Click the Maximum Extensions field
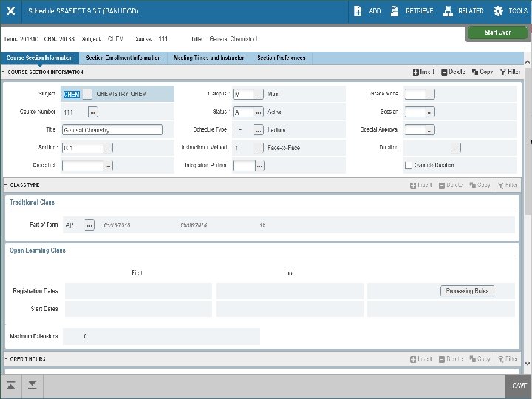This screenshot has width=532, height=399. [x=162, y=337]
